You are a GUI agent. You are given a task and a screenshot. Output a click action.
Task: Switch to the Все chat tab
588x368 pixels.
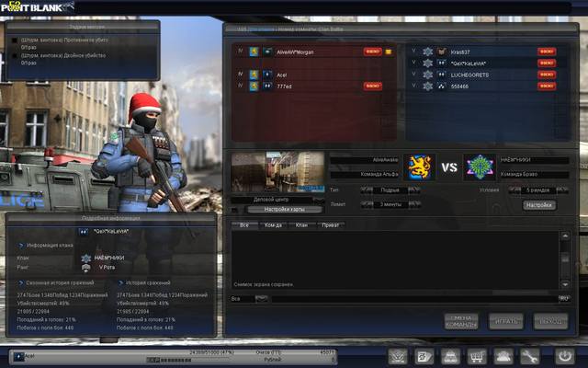tap(244, 225)
